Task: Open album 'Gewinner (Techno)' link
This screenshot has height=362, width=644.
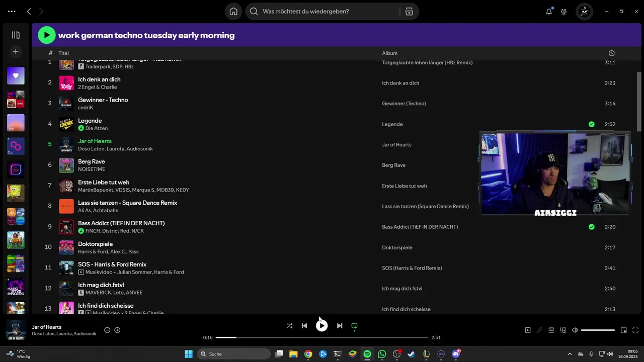Action: tap(404, 104)
